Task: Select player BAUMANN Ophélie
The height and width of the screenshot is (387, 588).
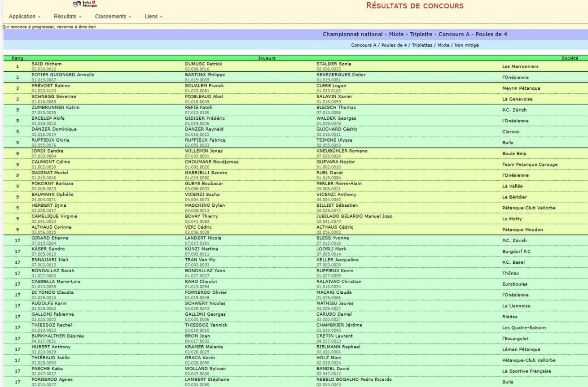Action: (x=53, y=195)
